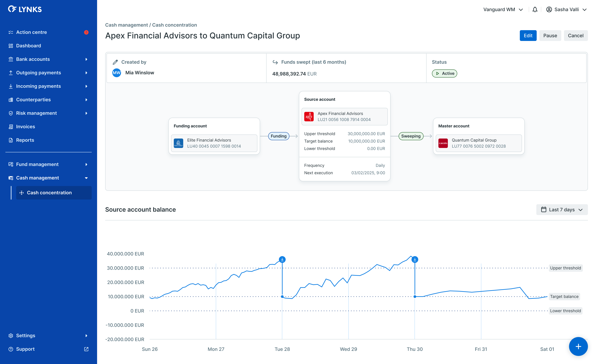Click the notification bell icon
The width and height of the screenshot is (596, 364).
click(535, 9)
